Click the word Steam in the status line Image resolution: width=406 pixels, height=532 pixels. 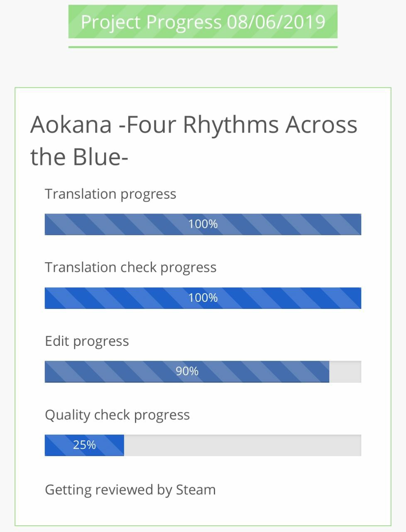tap(196, 489)
